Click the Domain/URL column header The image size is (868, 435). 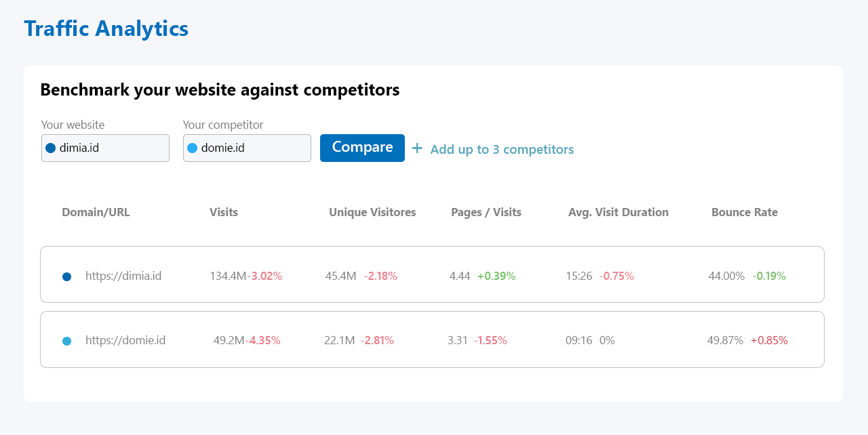96,212
